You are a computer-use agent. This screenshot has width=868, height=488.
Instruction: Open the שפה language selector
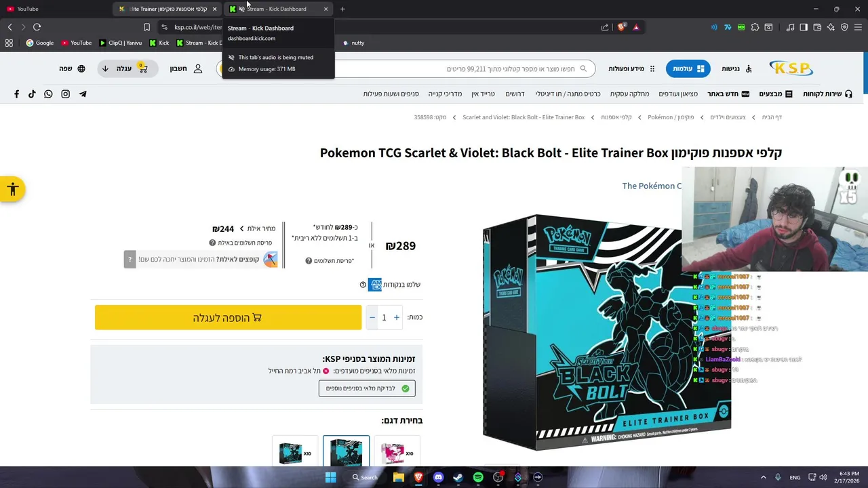pos(72,68)
